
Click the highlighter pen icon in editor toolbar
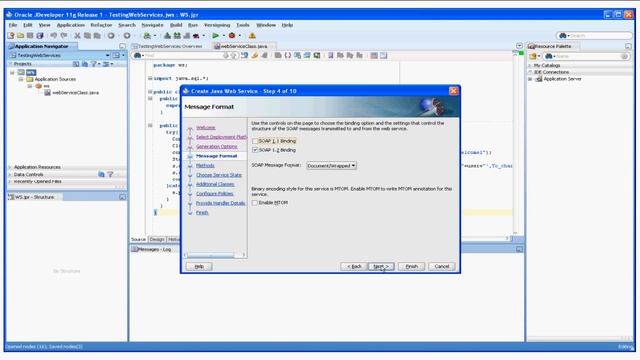point(255,56)
